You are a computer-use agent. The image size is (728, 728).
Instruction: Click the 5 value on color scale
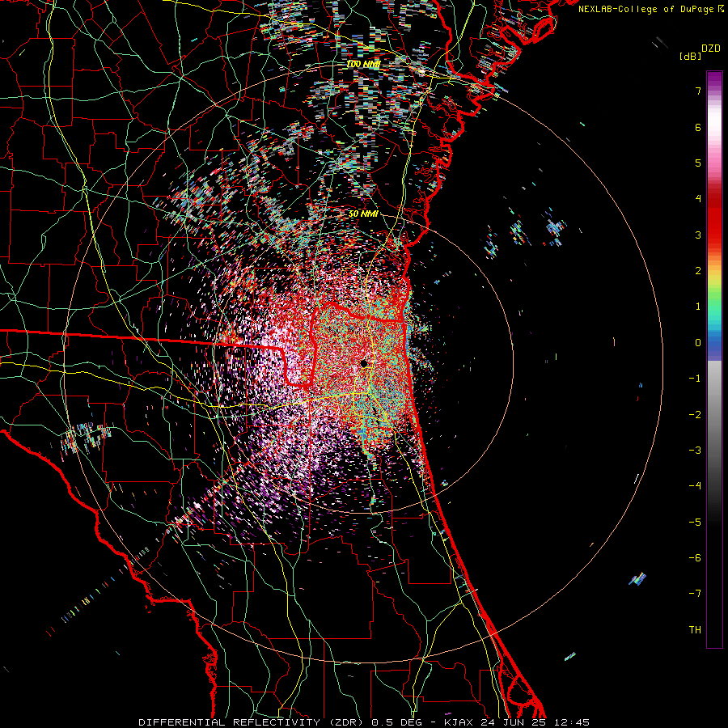click(x=698, y=163)
